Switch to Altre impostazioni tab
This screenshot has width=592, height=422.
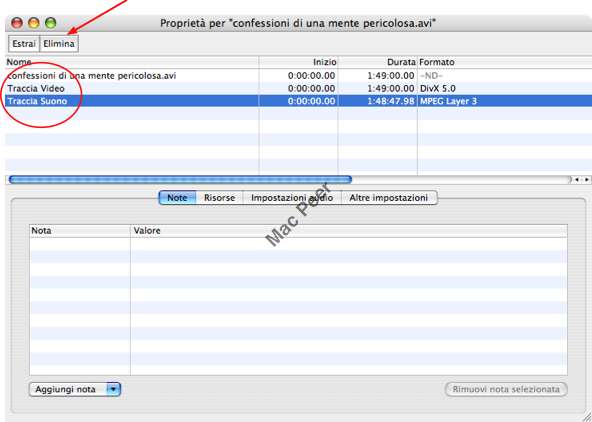click(x=389, y=198)
